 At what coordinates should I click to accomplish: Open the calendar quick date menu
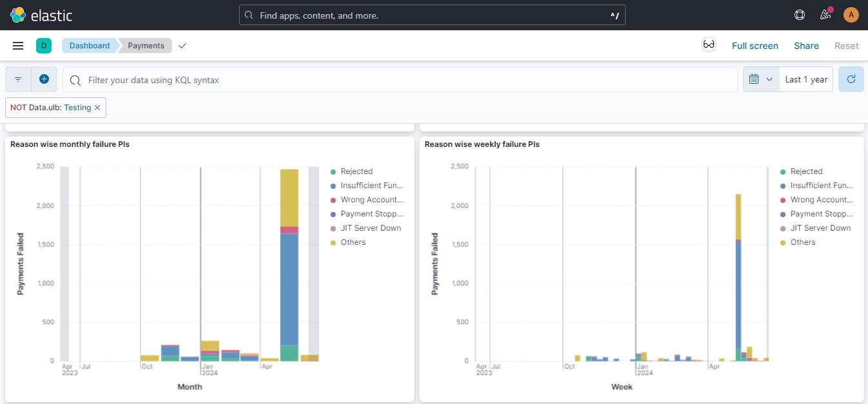click(x=760, y=79)
